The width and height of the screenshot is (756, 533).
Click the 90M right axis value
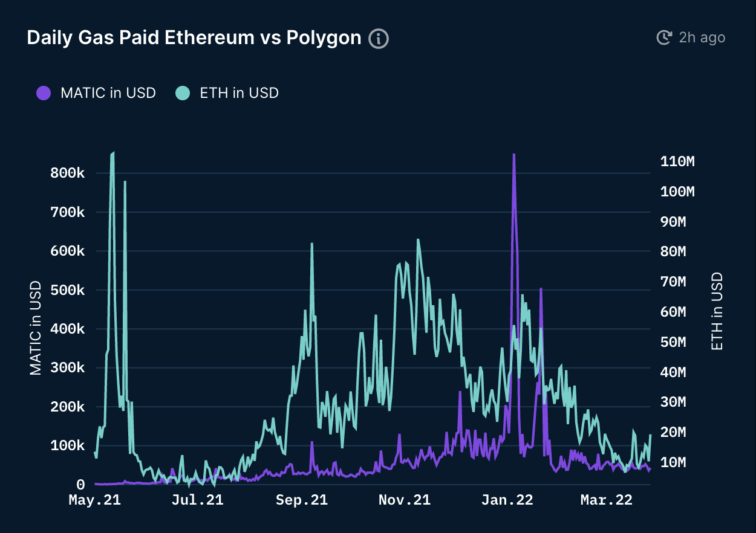(673, 222)
